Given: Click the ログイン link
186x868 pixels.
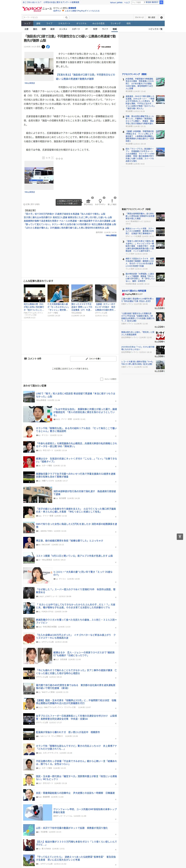Looking at the screenshot, I should pyautogui.click(x=57, y=11).
